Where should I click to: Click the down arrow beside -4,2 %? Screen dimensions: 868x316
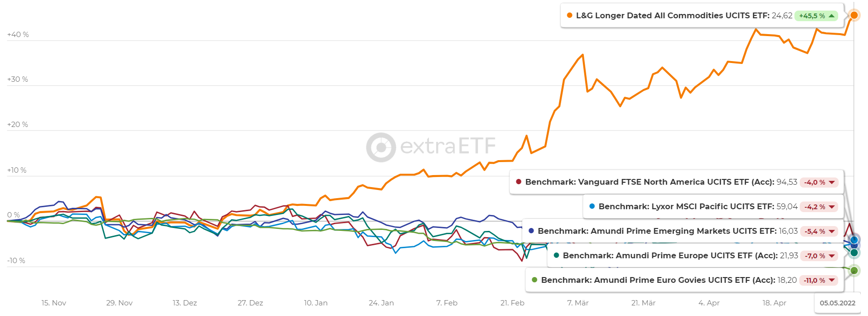coord(832,207)
